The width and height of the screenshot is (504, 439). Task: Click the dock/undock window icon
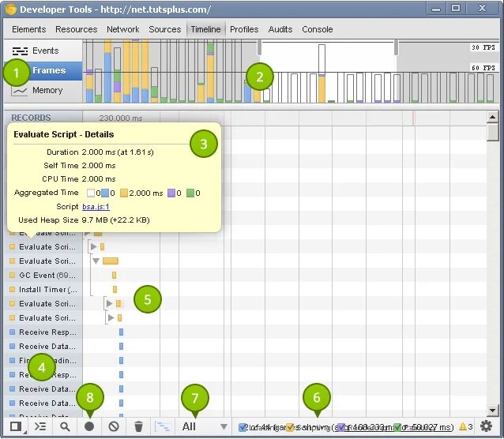point(15,427)
